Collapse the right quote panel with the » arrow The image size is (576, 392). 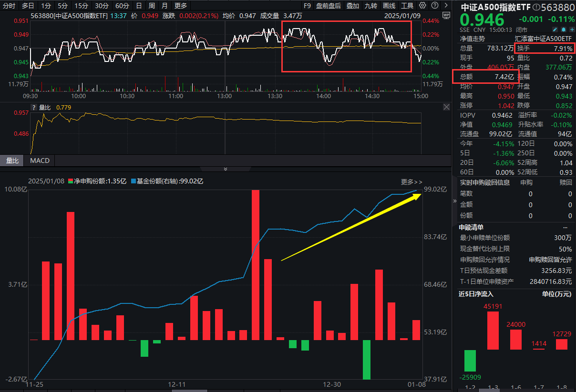(454, 201)
